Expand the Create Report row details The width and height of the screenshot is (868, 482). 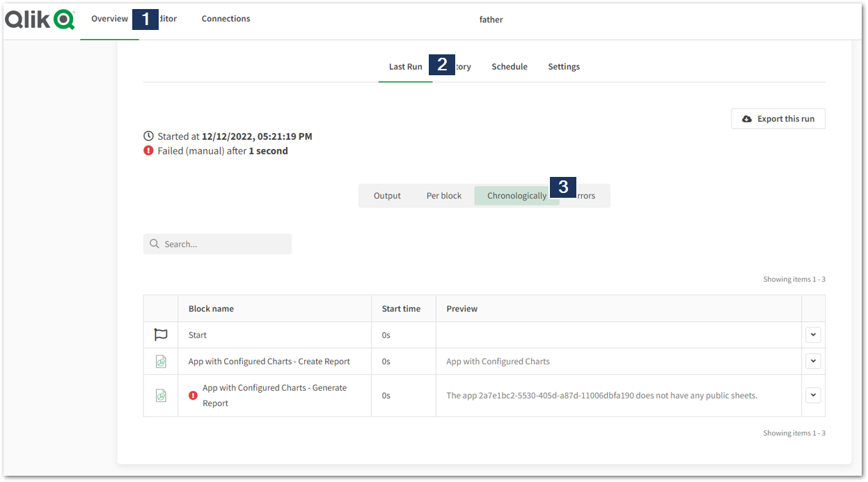(x=813, y=361)
